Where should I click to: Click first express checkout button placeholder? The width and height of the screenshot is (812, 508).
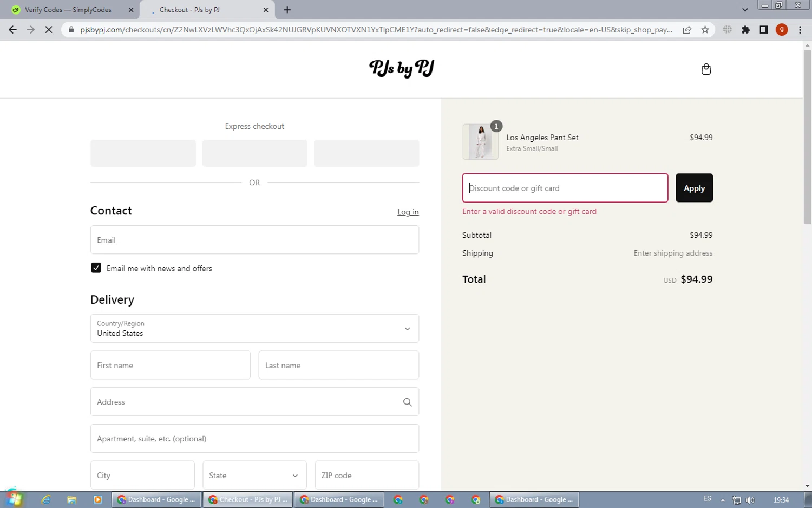[143, 153]
